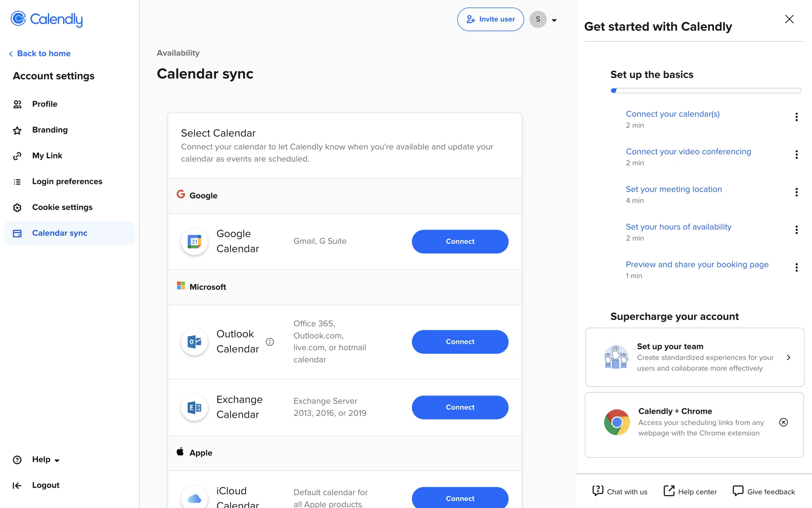Click Give feedback

click(x=764, y=491)
